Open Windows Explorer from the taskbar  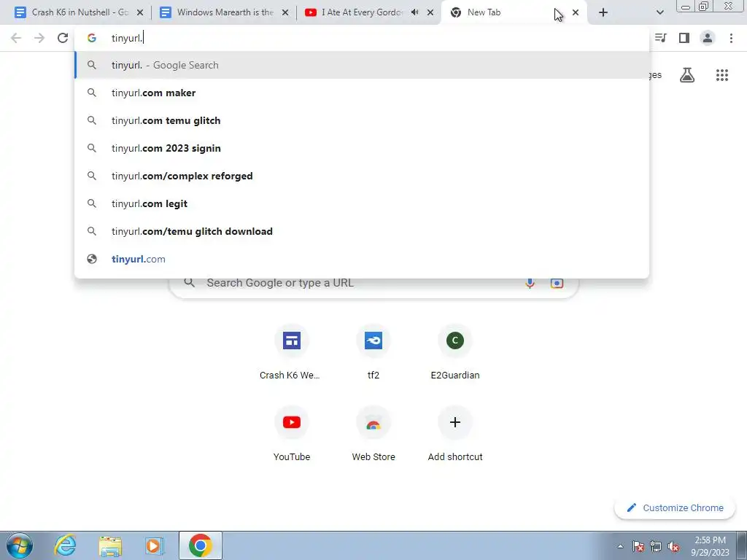point(110,545)
